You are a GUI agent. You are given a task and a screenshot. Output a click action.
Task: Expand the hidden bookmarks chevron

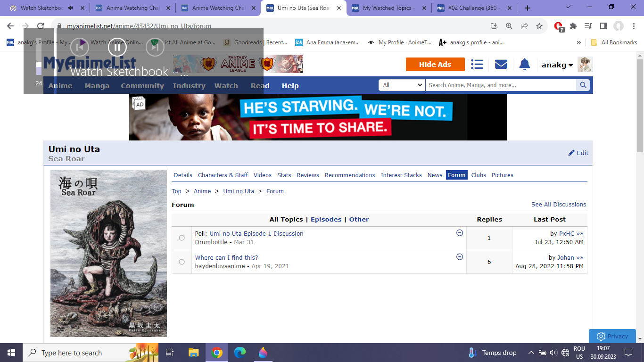tap(579, 42)
